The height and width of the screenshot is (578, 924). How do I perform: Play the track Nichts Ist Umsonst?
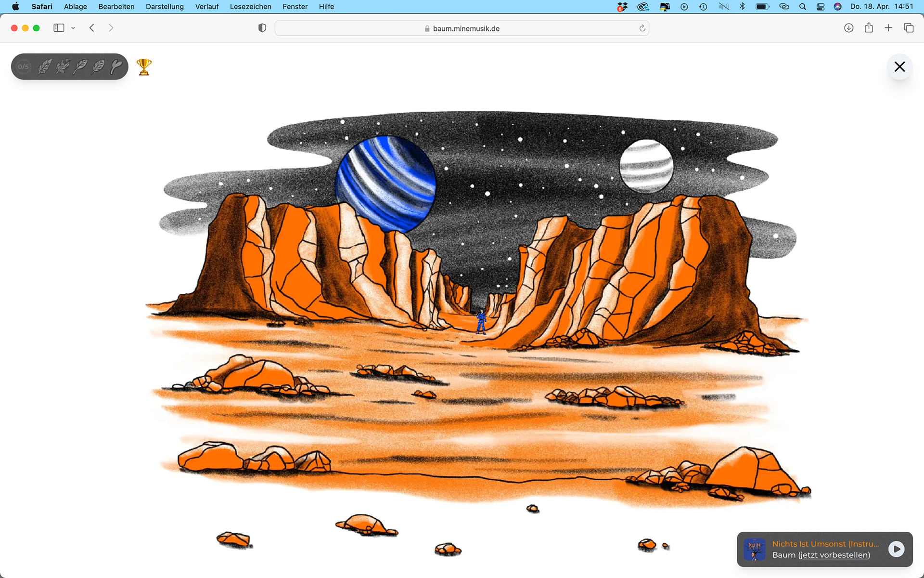pos(896,549)
